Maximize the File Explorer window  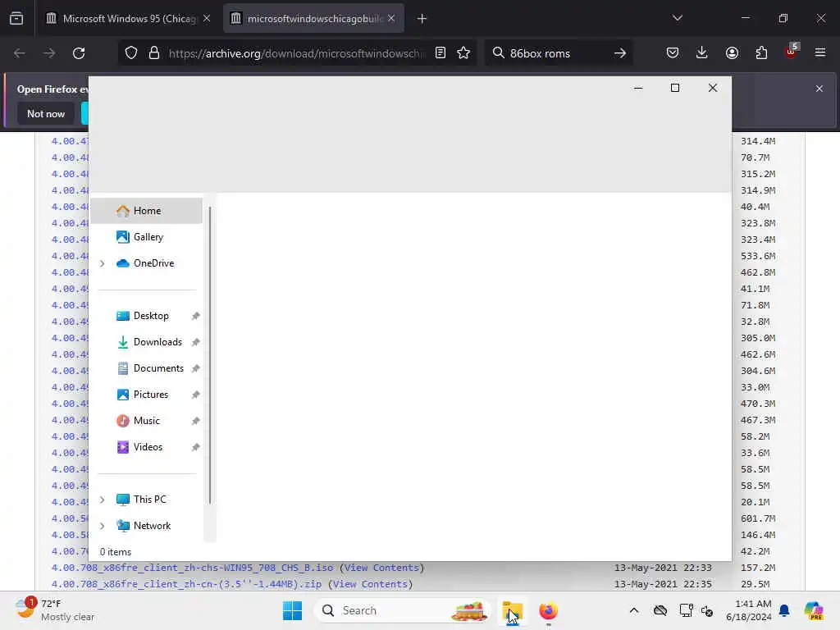[x=675, y=88]
